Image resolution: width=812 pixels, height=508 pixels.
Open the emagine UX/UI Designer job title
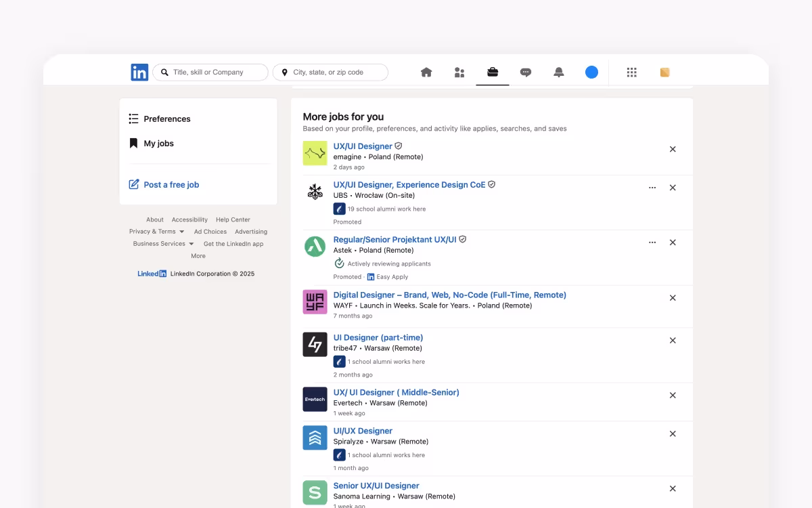coord(363,146)
